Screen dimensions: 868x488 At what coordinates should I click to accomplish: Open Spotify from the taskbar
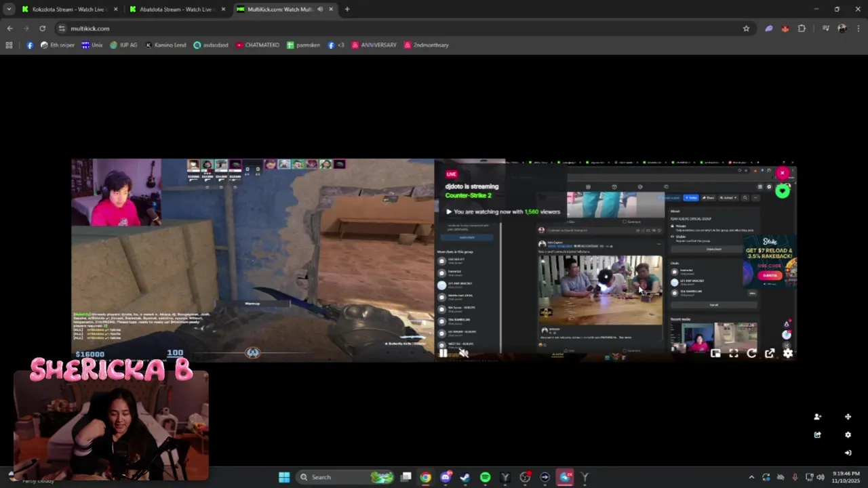tap(485, 477)
